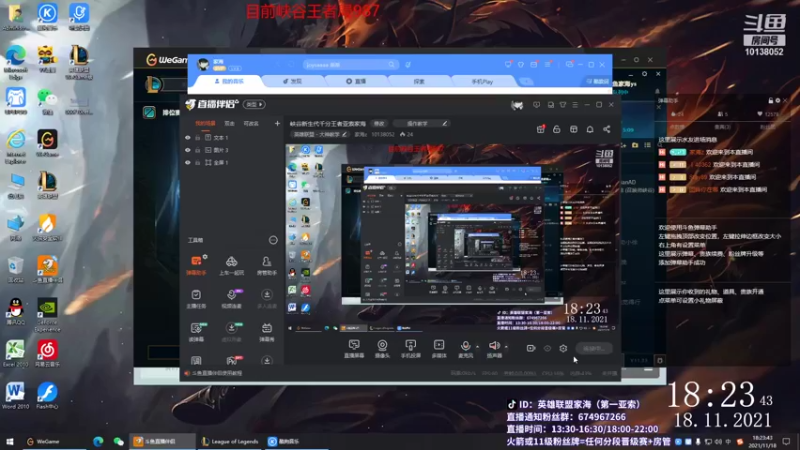This screenshot has width=800, height=450.
Task: Open 探索 tab in Kugou music window
Action: tap(419, 81)
